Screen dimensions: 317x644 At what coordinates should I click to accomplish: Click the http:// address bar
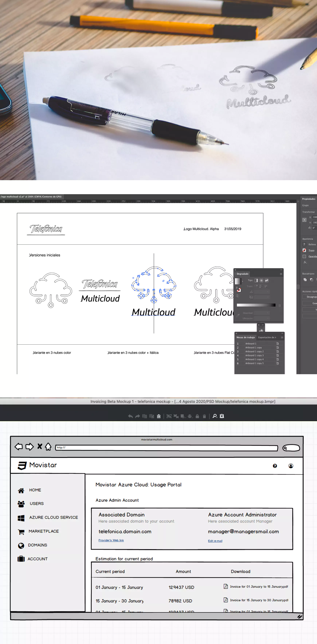point(167,448)
